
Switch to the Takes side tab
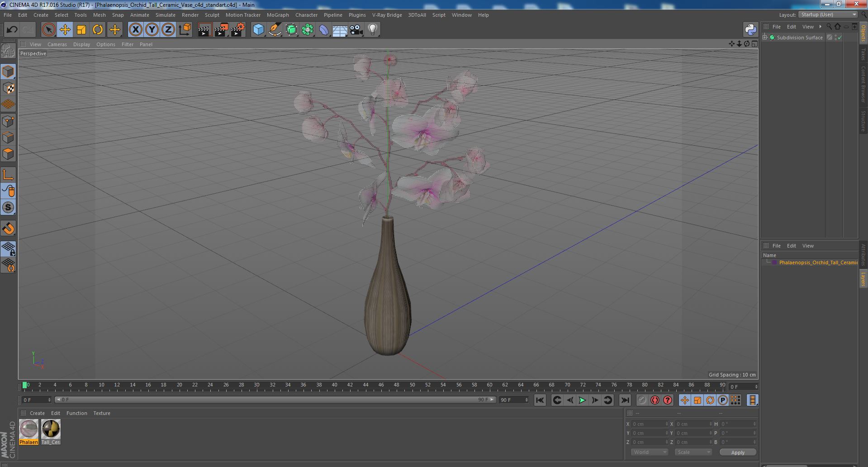(x=863, y=54)
